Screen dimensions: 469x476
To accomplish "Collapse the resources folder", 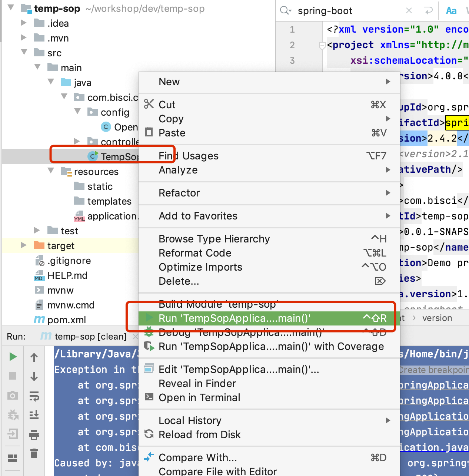I will (50, 171).
